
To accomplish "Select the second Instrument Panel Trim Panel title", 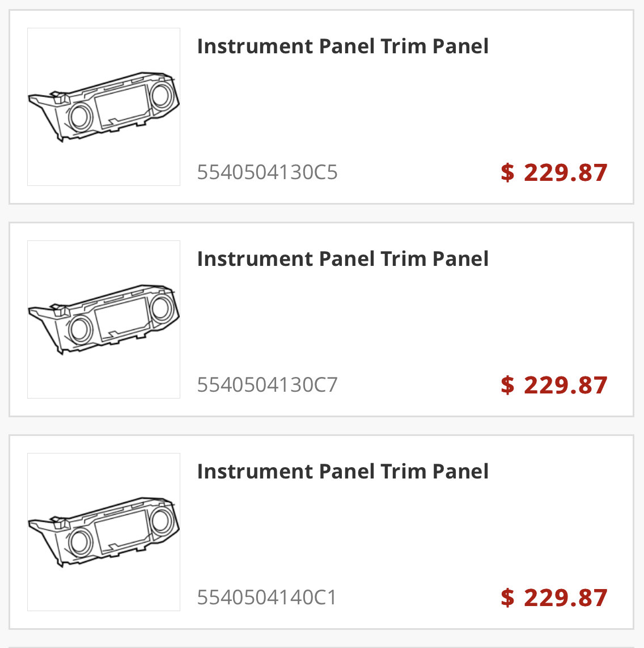I will 342,259.
